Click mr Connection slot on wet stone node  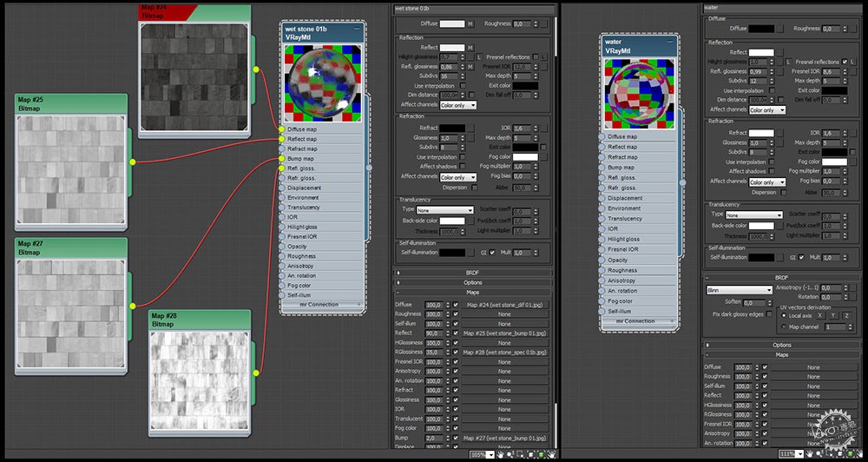(x=322, y=305)
